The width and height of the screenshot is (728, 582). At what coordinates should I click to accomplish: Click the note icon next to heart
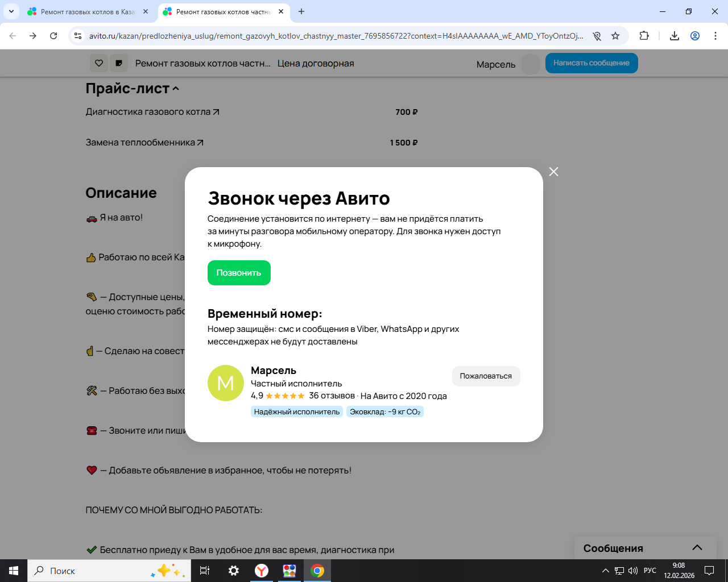click(x=119, y=63)
